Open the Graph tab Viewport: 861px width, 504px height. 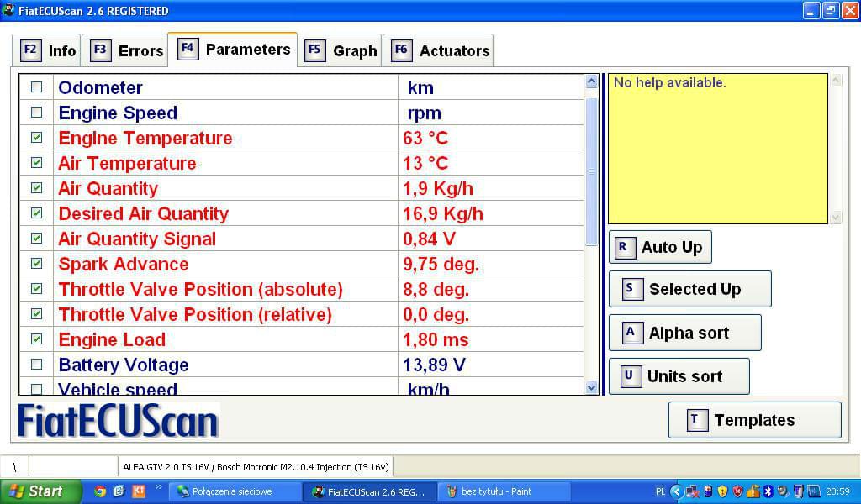340,50
